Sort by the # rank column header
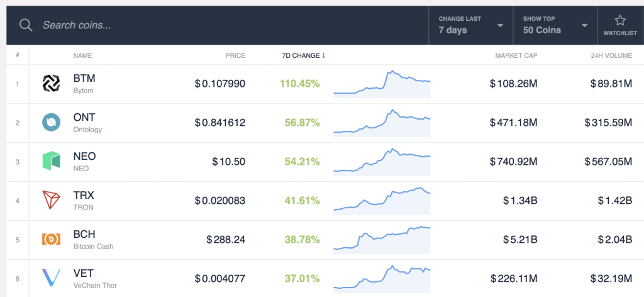This screenshot has width=644, height=297. click(x=17, y=55)
